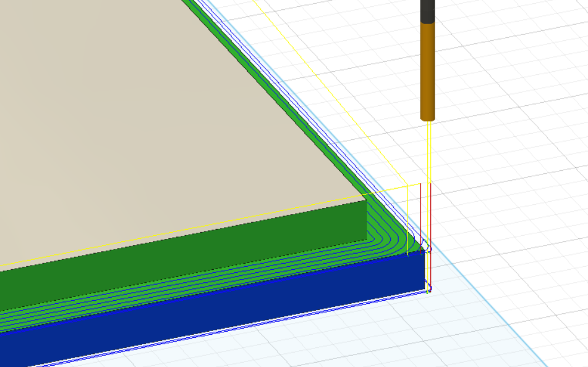Click the orange cutting tool shaft
Image resolution: width=588 pixels, height=367 pixels.
(427, 71)
